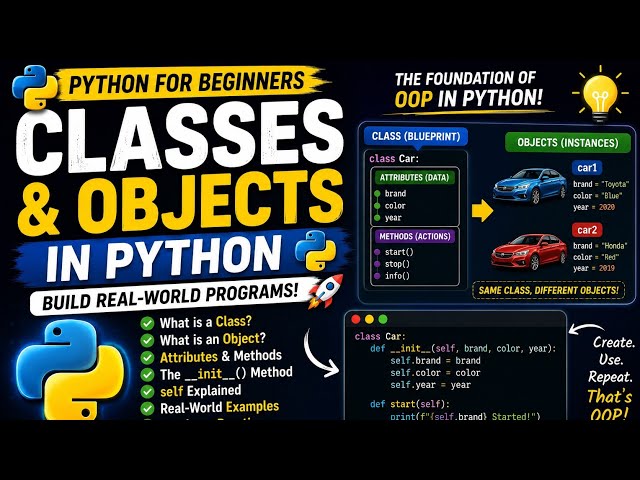This screenshot has height=480, width=640.
Task: Click the yellow arrow pointing toward the cars
Action: coord(482,211)
